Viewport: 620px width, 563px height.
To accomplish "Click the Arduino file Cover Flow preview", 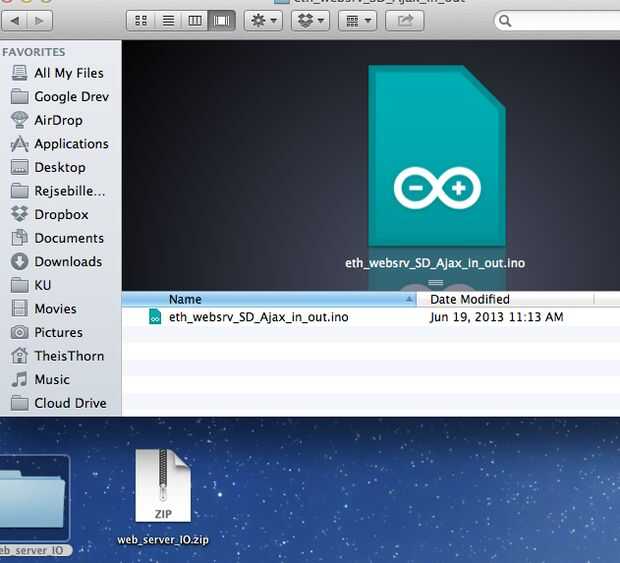I will 437,156.
